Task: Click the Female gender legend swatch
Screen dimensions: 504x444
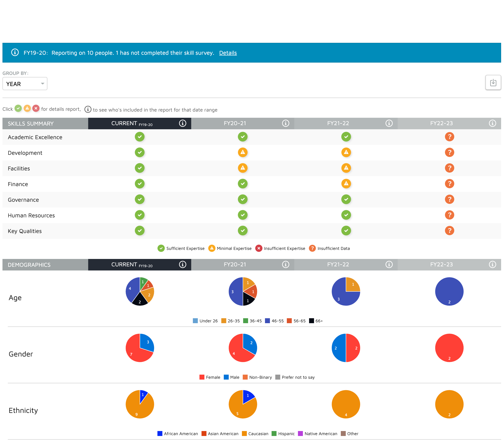Action: coord(202,377)
